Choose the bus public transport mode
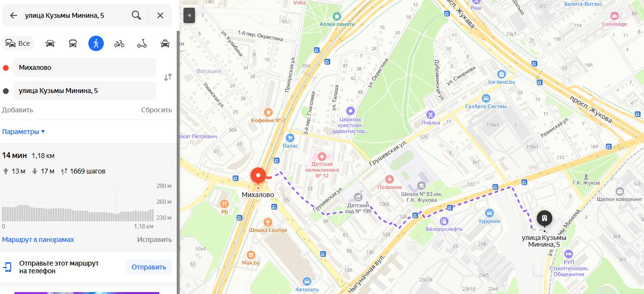Viewport: 644px width, 294px height. pos(73,43)
